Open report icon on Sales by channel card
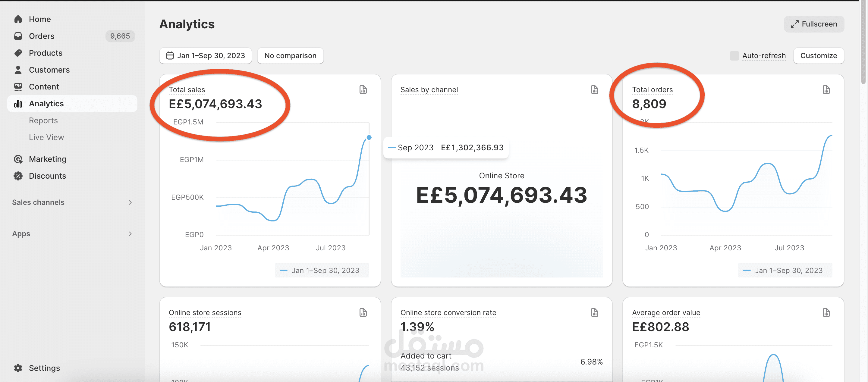Viewport: 868px width, 382px height. pyautogui.click(x=594, y=89)
